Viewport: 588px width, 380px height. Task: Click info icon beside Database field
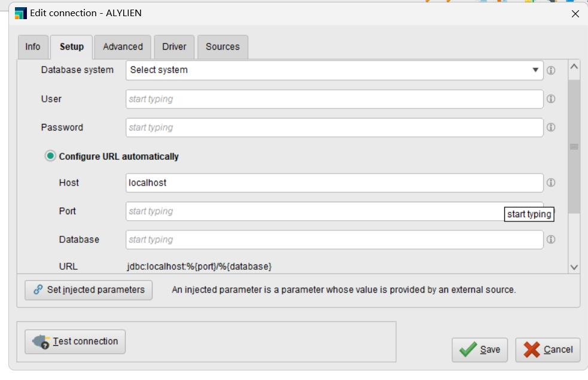550,239
